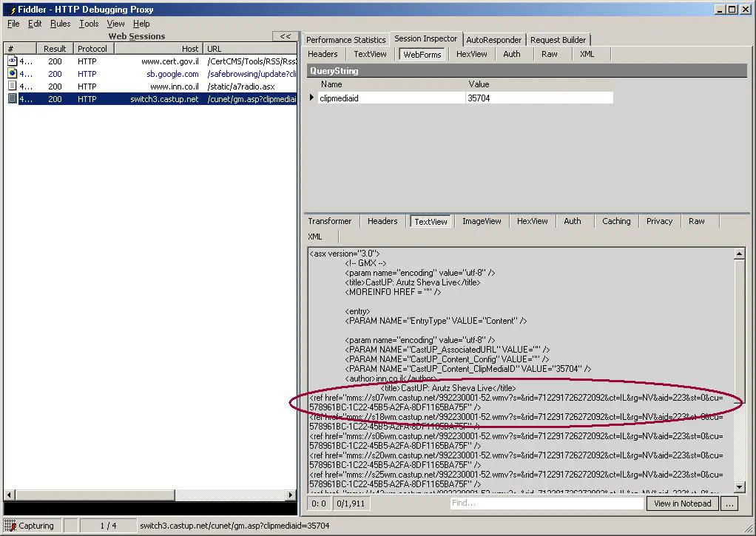This screenshot has height=536, width=756.
Task: Select response HexView tab
Action: (533, 221)
